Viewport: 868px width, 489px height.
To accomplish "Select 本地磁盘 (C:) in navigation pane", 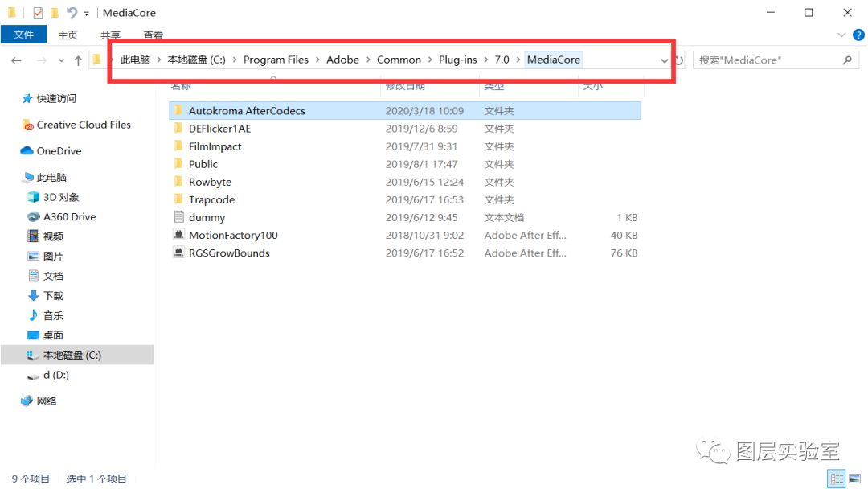I will click(x=77, y=355).
